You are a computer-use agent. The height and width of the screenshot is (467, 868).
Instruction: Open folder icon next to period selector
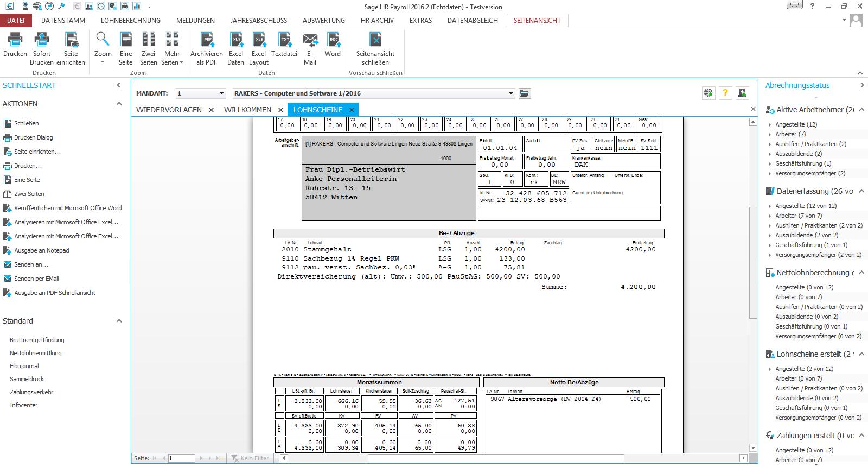524,93
